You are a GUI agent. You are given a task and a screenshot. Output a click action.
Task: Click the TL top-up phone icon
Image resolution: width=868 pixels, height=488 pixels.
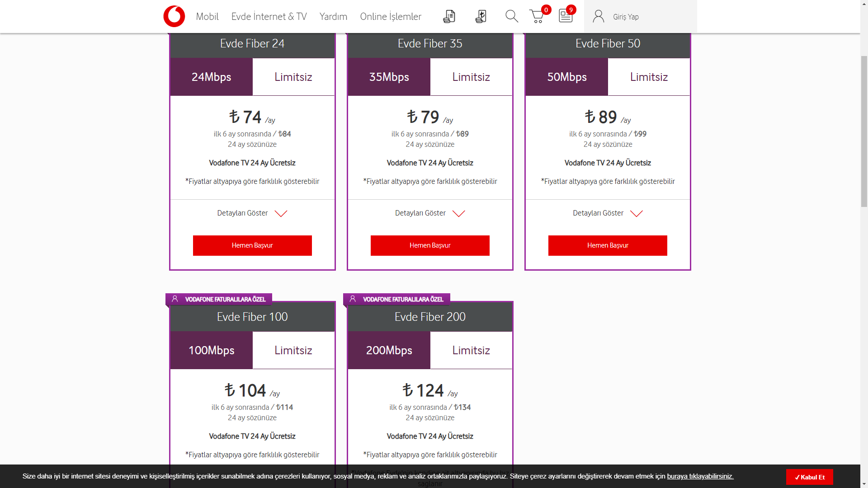tap(481, 17)
